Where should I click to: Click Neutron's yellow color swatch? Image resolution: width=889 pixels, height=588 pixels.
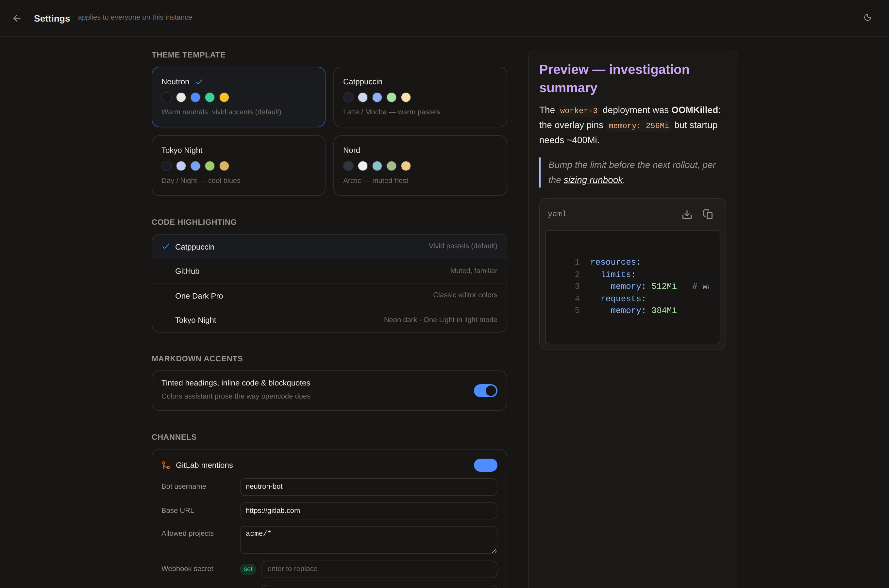[x=224, y=97]
